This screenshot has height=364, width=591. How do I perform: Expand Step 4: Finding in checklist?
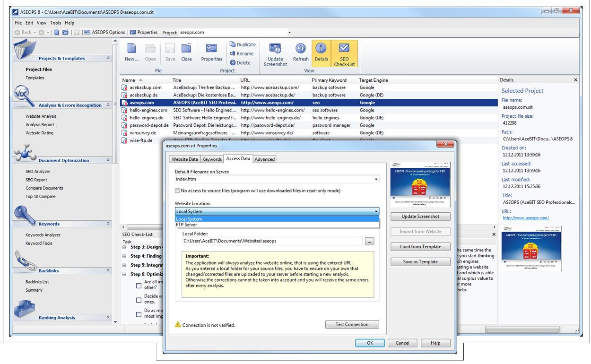pos(124,256)
